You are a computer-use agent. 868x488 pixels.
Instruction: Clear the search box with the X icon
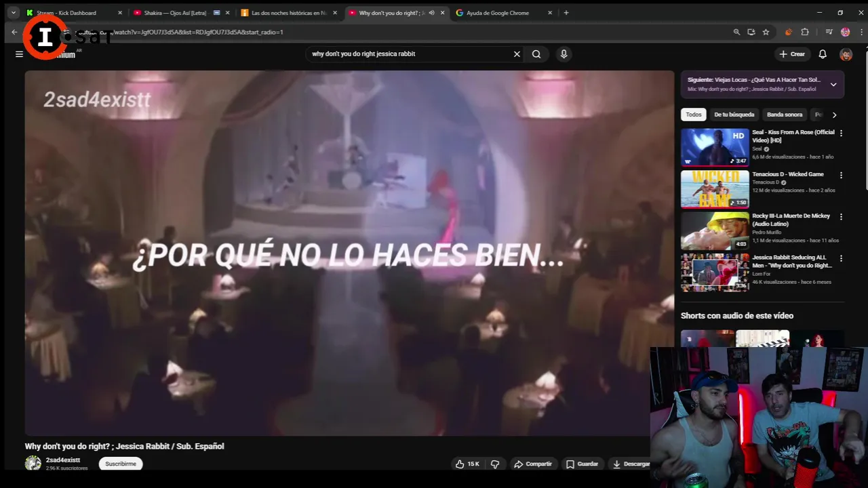[517, 54]
